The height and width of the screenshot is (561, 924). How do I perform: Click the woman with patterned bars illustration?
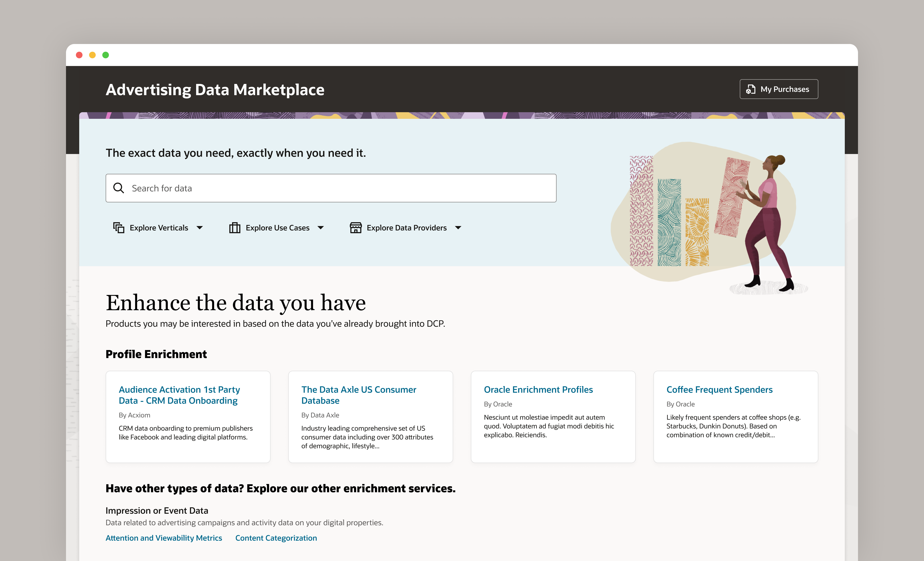pos(705,217)
